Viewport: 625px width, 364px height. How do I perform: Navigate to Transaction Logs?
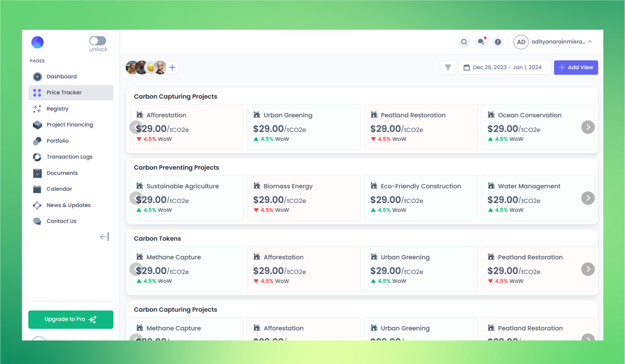point(69,157)
